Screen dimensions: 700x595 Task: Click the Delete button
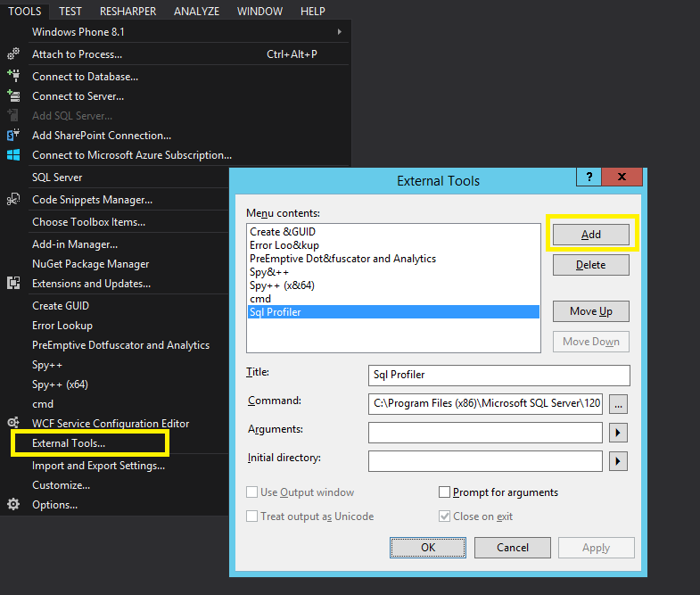591,265
